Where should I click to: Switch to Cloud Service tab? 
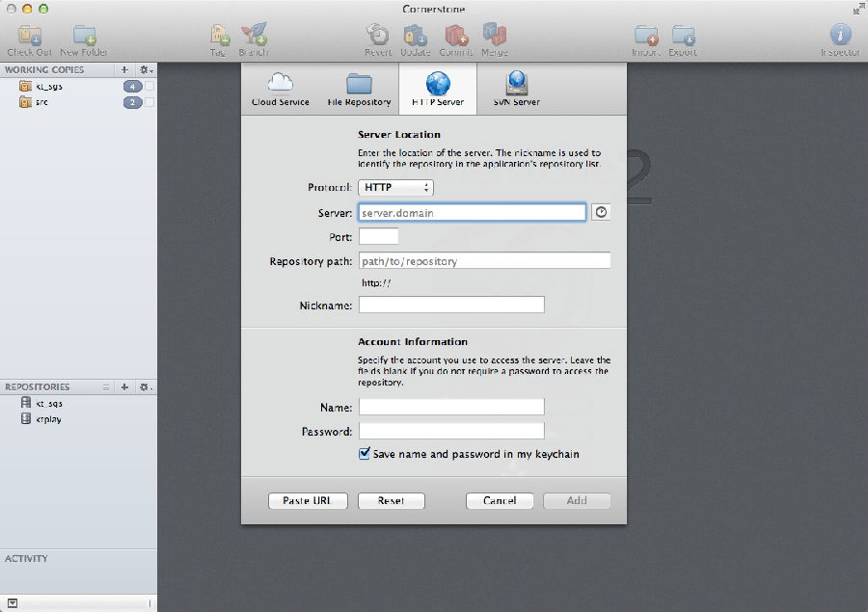click(x=281, y=89)
